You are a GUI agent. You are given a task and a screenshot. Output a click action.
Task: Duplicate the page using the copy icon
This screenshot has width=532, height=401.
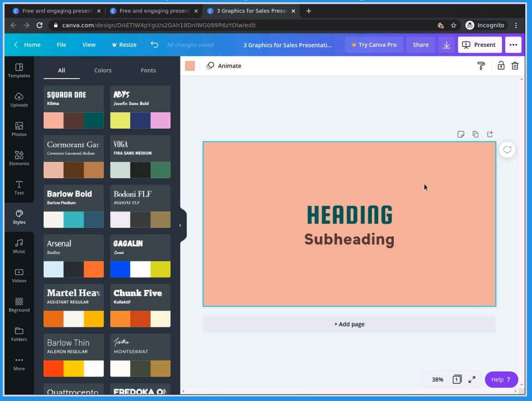point(475,134)
